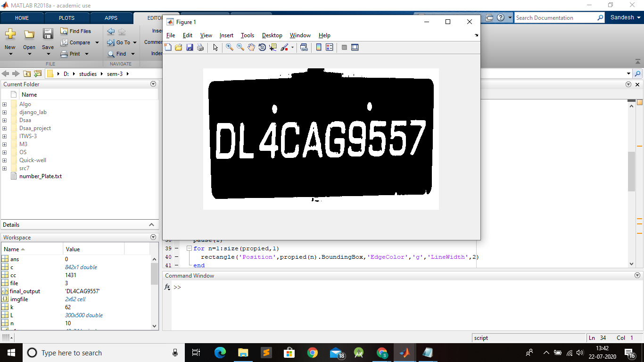This screenshot has height=362, width=644.
Task: Click the Find Files button
Action: tap(76, 31)
